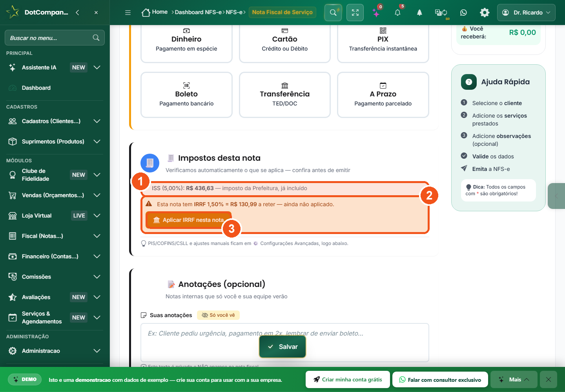The width and height of the screenshot is (565, 392).
Task: Collapse sidebar with left chevron
Action: pyautogui.click(x=77, y=13)
